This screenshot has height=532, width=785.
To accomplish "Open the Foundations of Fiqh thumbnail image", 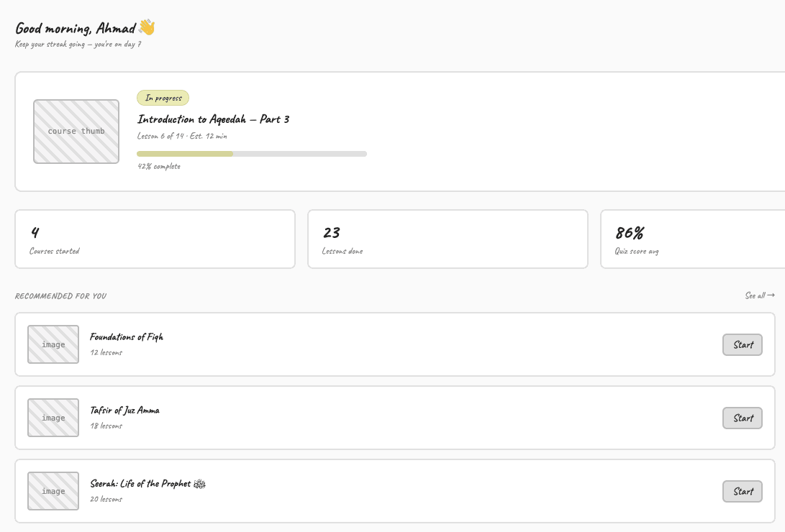I will click(x=53, y=344).
